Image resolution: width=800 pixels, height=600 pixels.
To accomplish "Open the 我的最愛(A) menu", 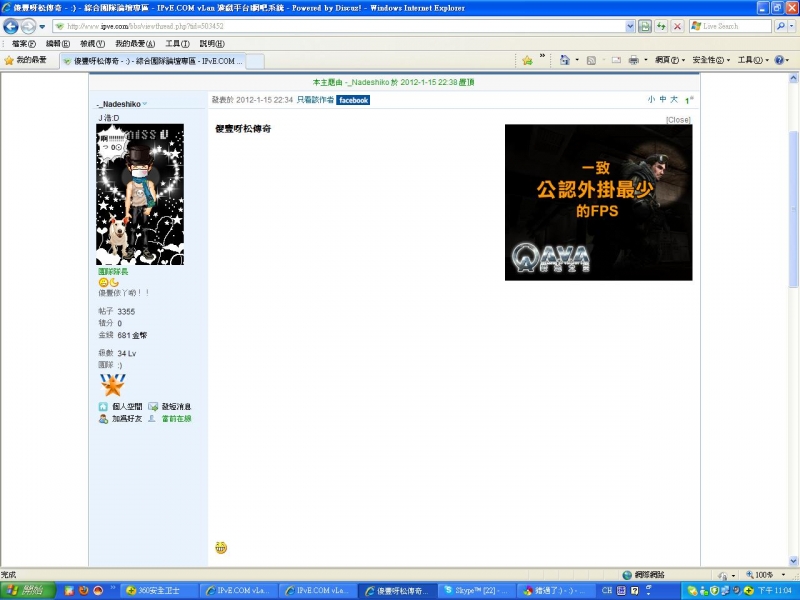I will 135,44.
